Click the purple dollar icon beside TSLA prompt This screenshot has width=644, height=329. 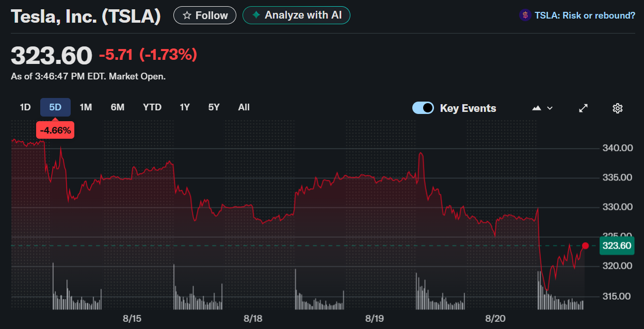[x=525, y=15]
